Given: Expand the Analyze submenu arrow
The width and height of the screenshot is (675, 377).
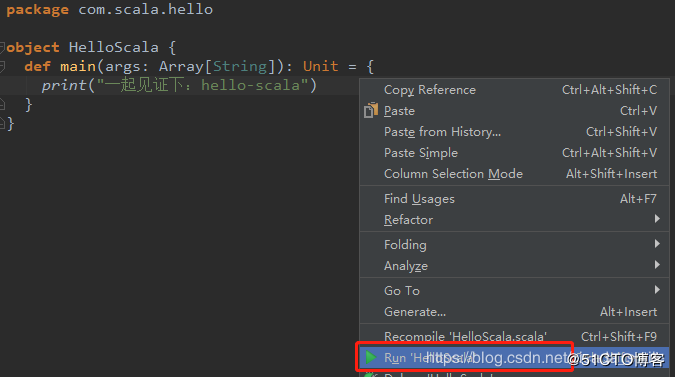Looking at the screenshot, I should 657,265.
